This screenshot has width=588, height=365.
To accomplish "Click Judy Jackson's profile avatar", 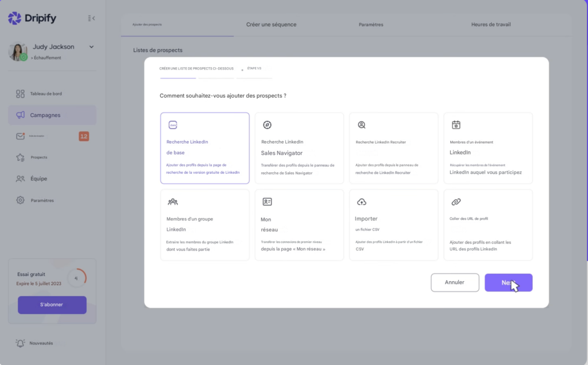I will (18, 52).
